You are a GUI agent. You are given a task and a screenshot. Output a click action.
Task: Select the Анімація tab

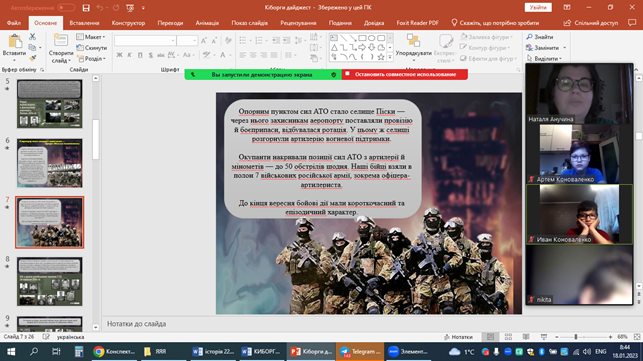[207, 23]
